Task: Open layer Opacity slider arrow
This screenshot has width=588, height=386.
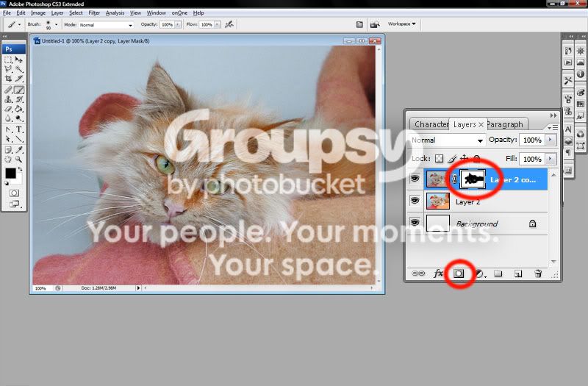Action: (550, 140)
